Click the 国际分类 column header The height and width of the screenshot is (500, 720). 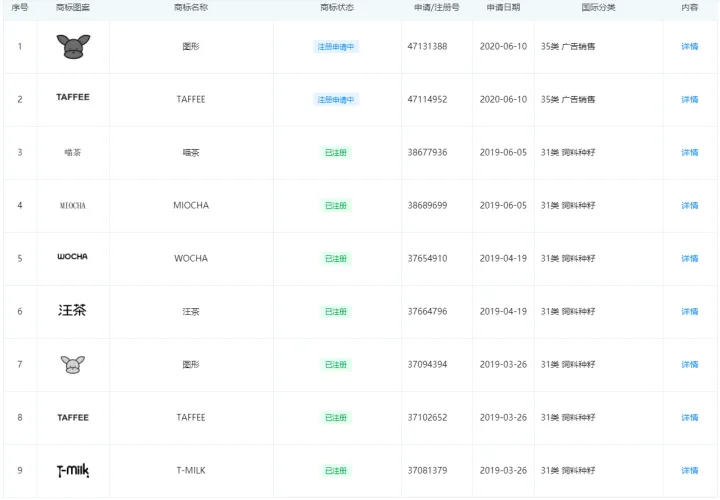click(598, 7)
